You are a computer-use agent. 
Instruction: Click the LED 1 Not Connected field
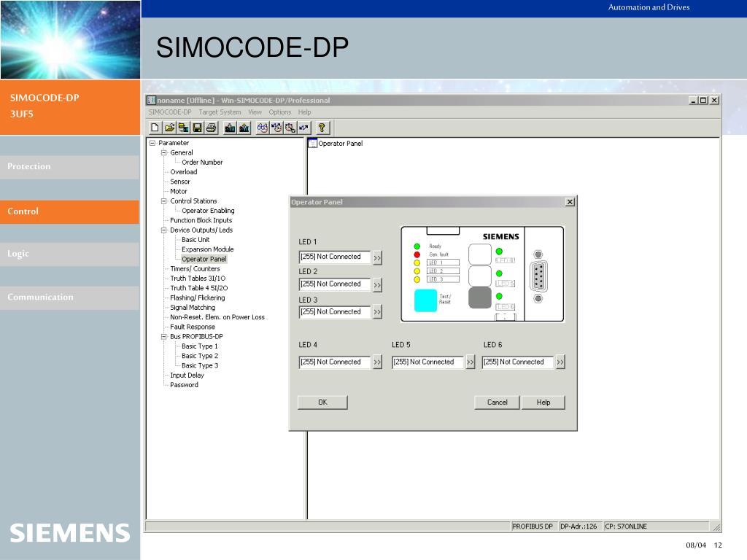pyautogui.click(x=334, y=257)
